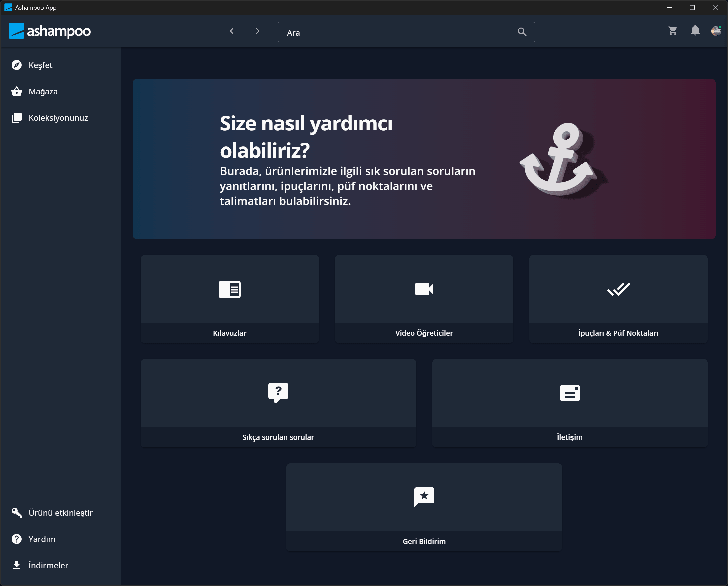Open the user profile avatar

[x=716, y=31]
